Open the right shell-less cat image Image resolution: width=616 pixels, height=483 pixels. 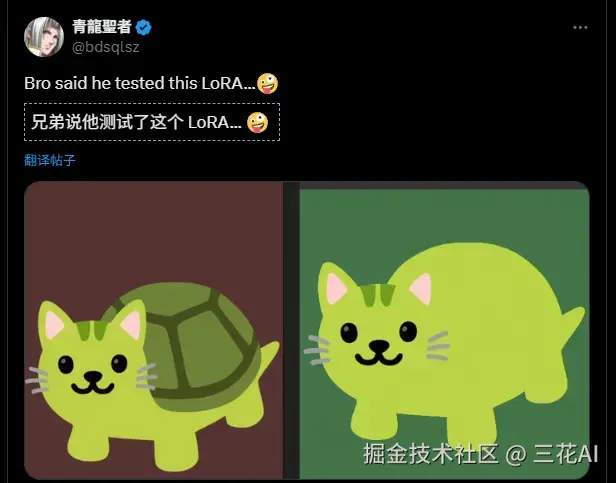point(444,334)
